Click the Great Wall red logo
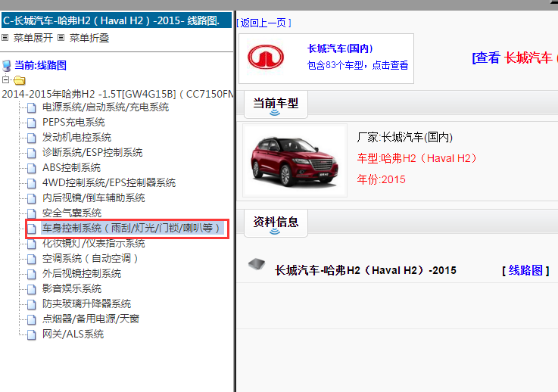Screen dimensions: 558x392 (x=266, y=57)
